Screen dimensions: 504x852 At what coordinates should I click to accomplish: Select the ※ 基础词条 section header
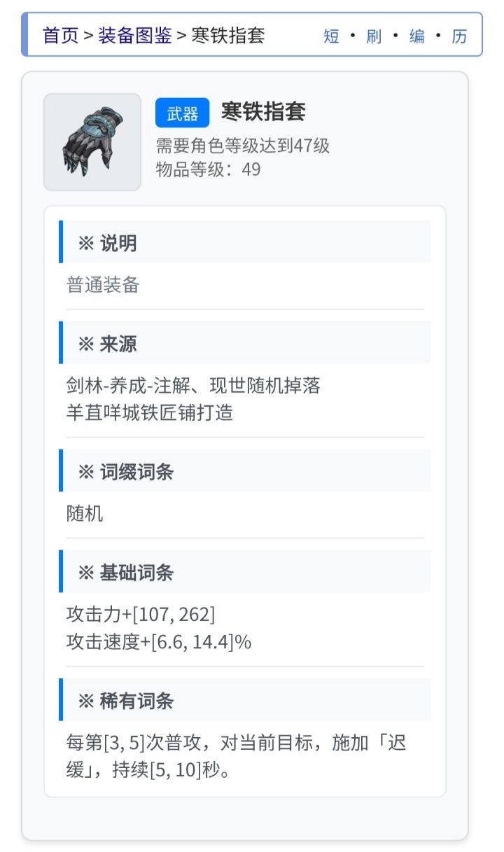coord(125,573)
